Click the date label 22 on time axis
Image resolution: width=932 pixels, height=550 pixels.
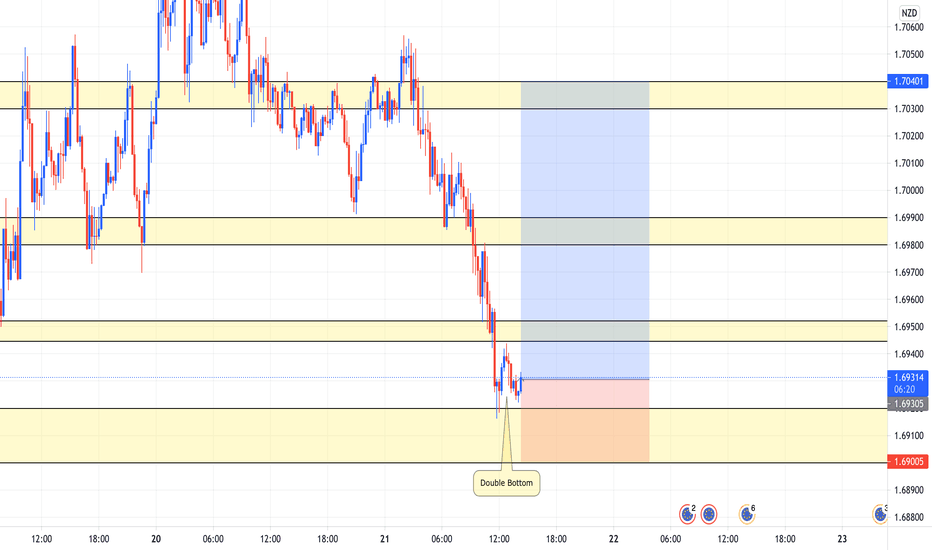(613, 539)
